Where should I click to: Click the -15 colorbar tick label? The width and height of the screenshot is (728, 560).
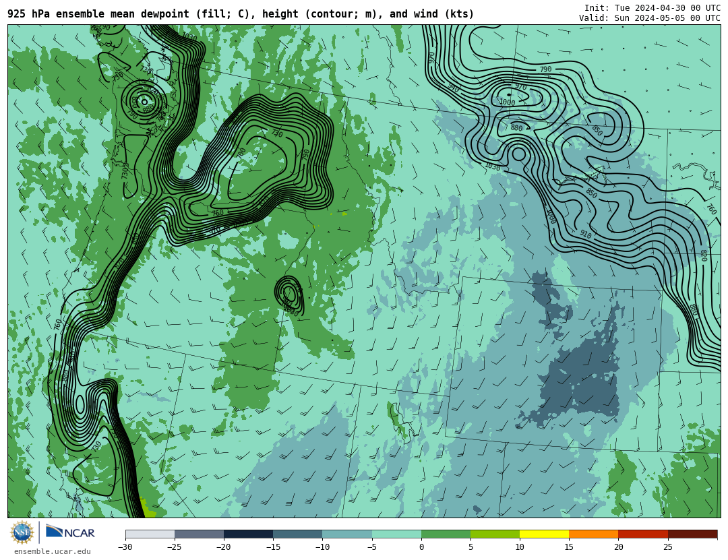coord(272,547)
